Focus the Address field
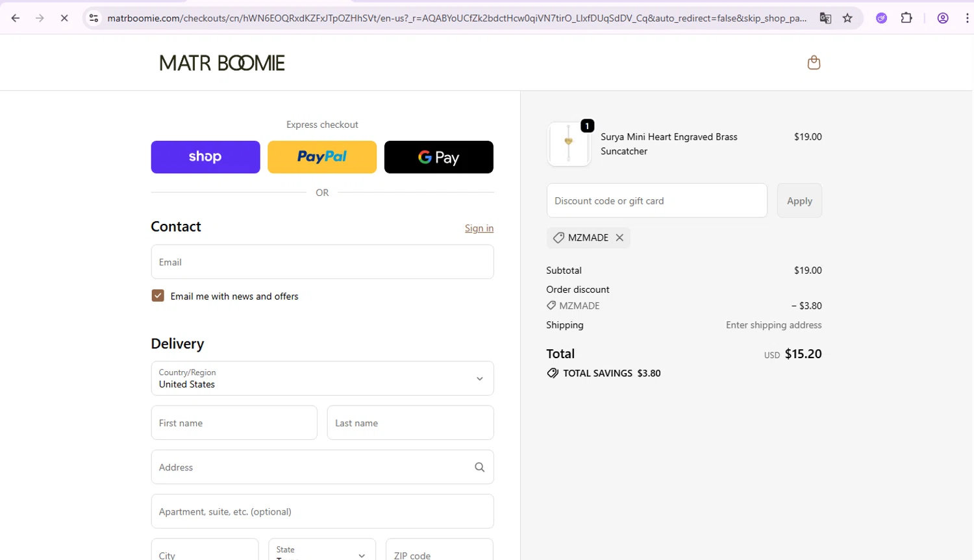This screenshot has height=560, width=974. click(322, 467)
